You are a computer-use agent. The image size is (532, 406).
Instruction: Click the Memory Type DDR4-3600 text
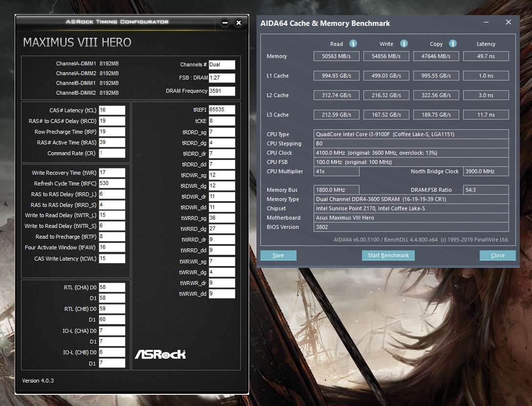pyautogui.click(x=411, y=199)
